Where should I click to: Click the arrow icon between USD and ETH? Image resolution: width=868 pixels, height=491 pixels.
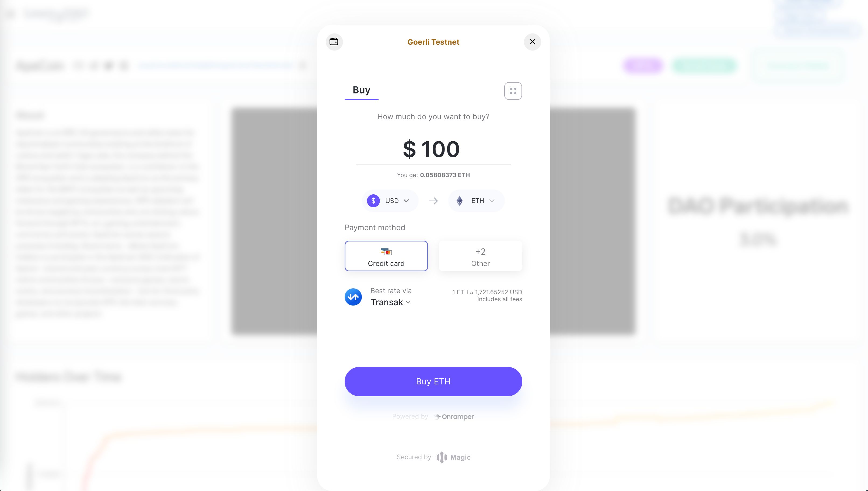point(433,200)
